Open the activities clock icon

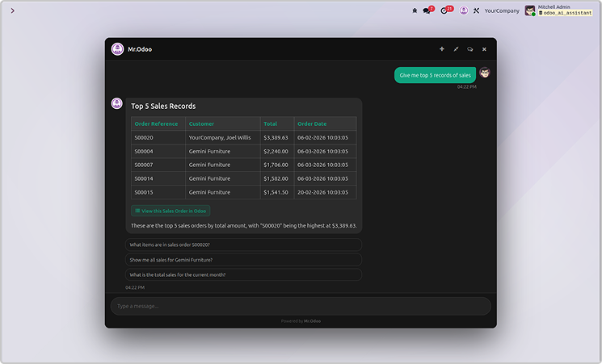445,10
